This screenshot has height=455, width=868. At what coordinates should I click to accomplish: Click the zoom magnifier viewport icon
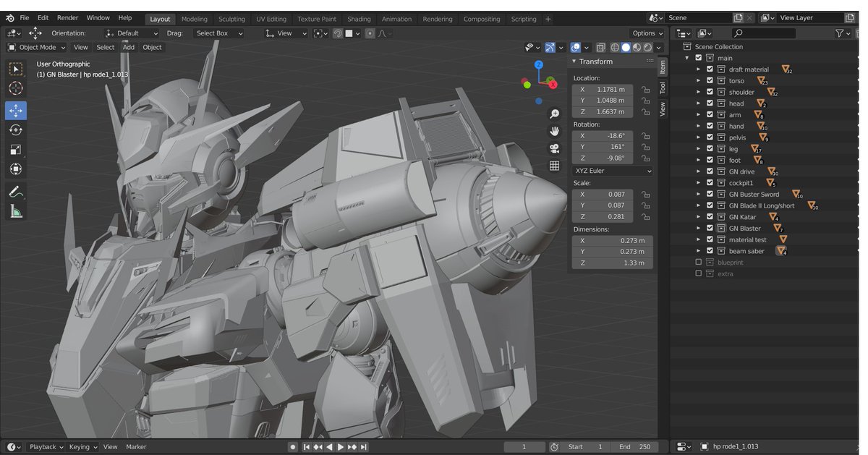[x=555, y=114]
